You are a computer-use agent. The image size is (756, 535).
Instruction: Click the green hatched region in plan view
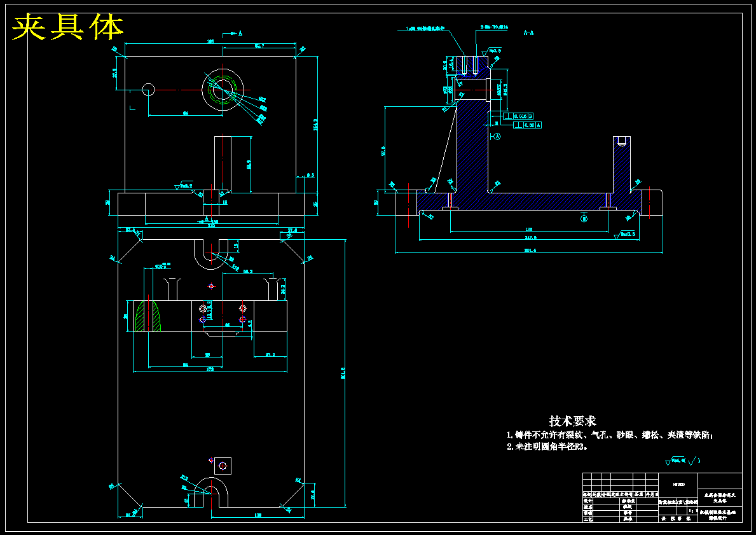coord(148,316)
